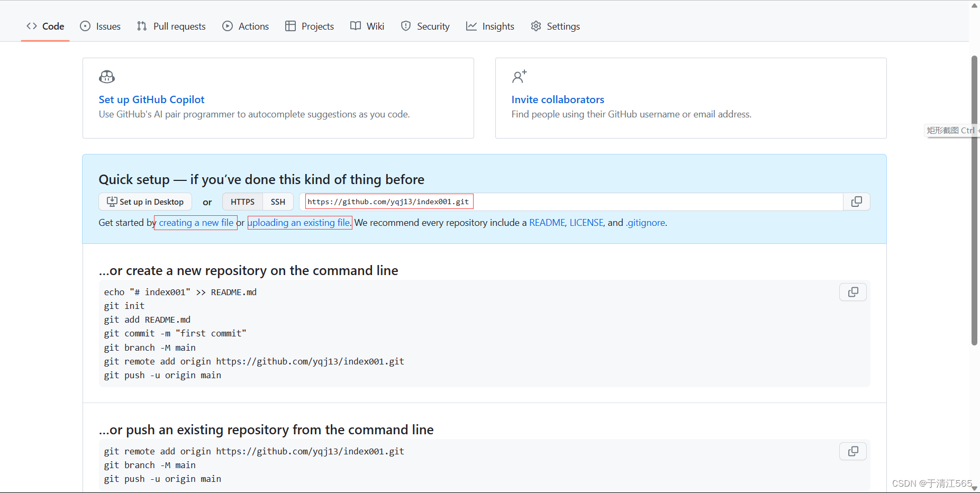Click '...or push an existing repository' heading
This screenshot has height=493, width=980.
coord(266,430)
